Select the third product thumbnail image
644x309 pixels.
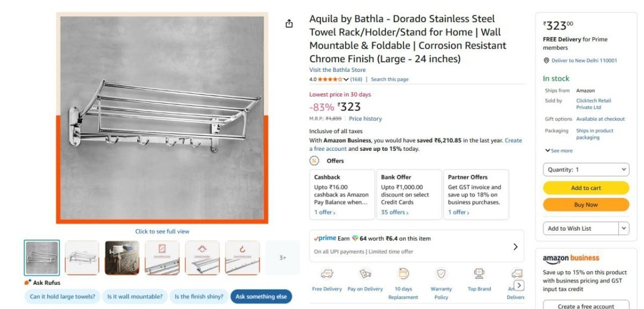(122, 257)
